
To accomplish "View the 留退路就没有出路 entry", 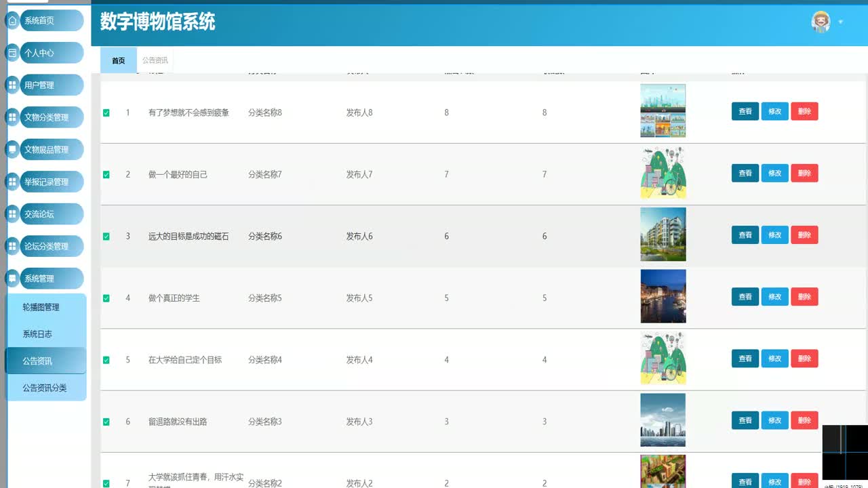I will coord(745,420).
